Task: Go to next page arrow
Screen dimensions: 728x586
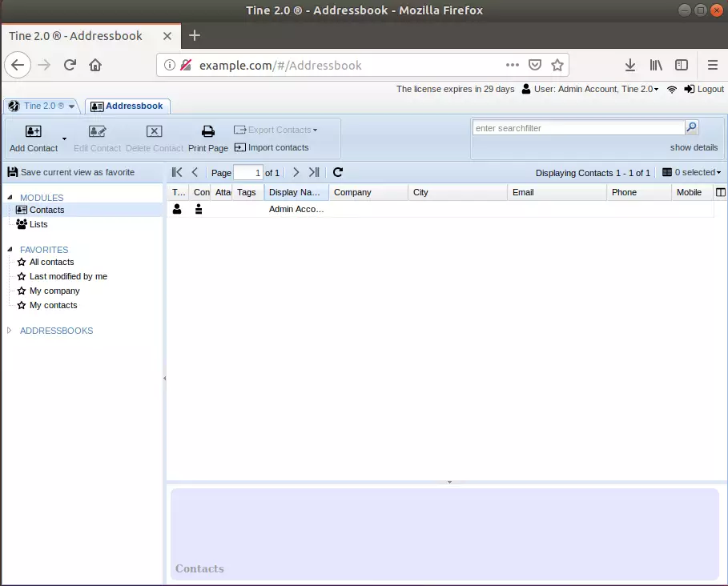Action: tap(296, 172)
